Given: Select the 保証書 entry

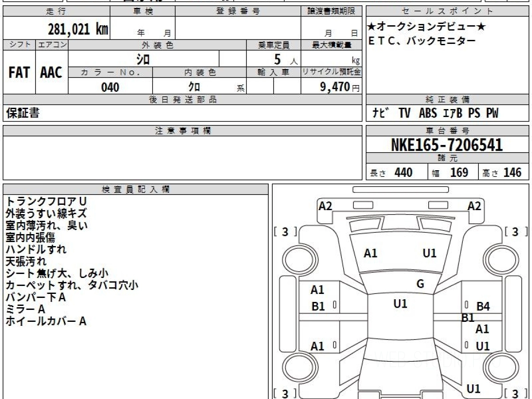Looking at the screenshot, I should 23,113.
